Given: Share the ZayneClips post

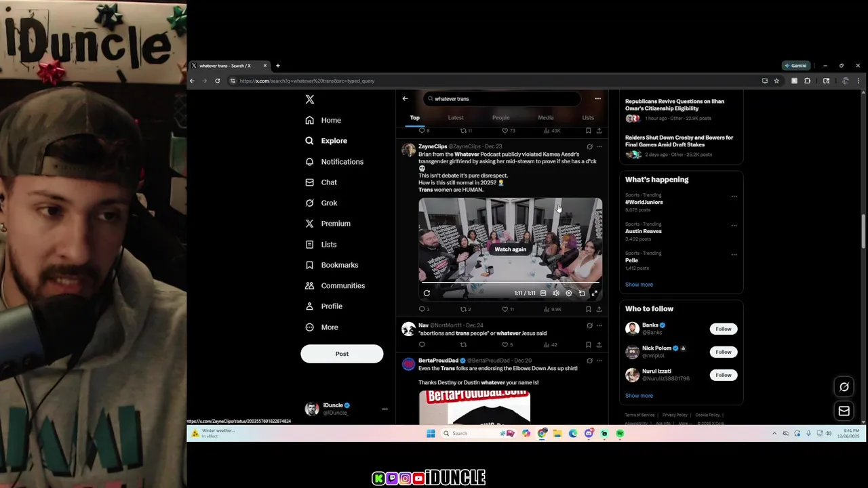Looking at the screenshot, I should [599, 309].
